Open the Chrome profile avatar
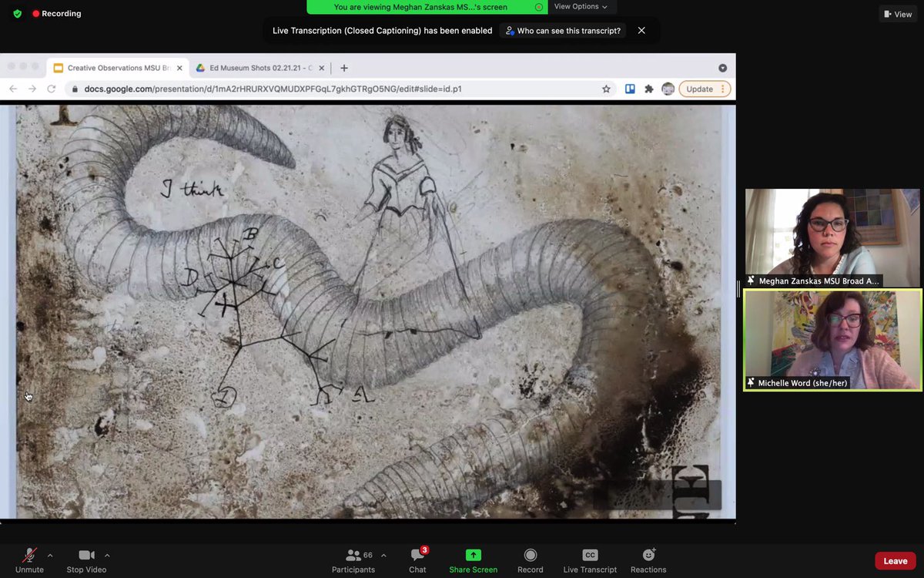This screenshot has height=578, width=924. click(x=668, y=89)
